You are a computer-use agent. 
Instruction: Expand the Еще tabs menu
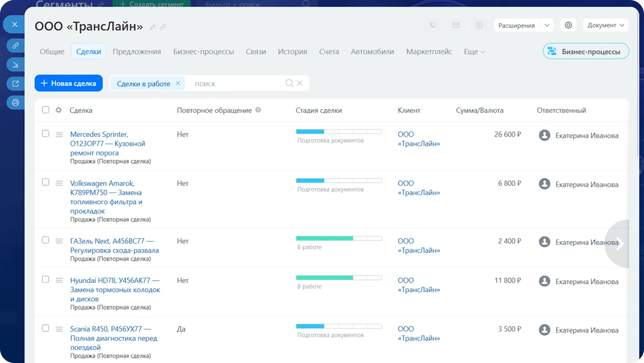[x=474, y=52]
